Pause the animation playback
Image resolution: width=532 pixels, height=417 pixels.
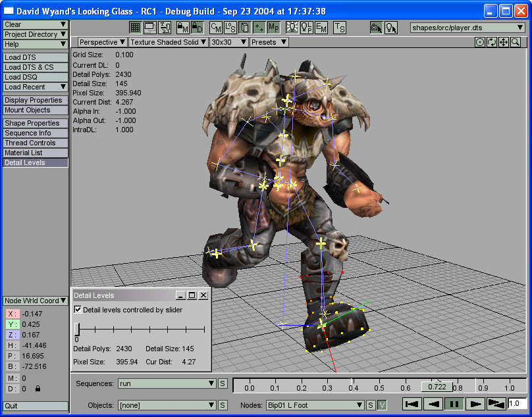(x=454, y=404)
